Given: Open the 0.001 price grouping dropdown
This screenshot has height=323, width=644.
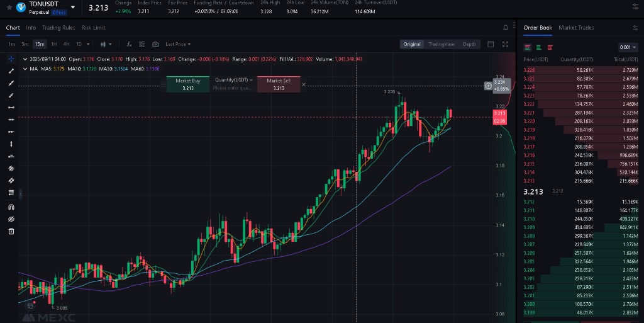Looking at the screenshot, I should coord(628,47).
